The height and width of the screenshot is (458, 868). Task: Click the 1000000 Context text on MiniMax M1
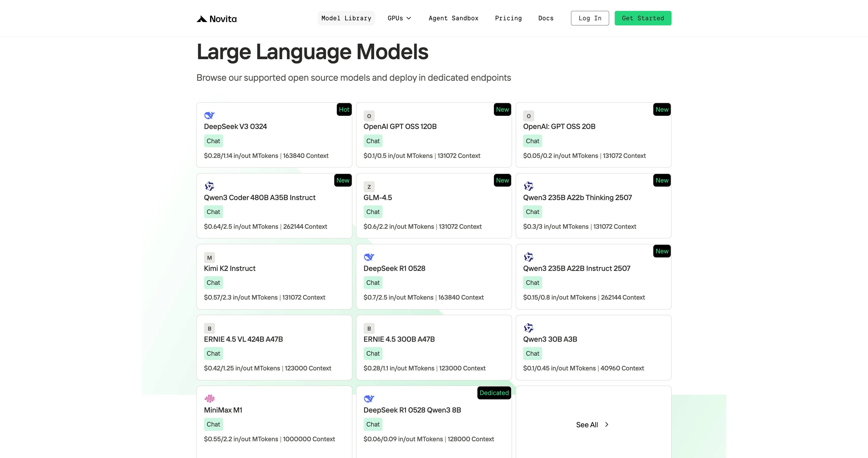pyautogui.click(x=309, y=439)
